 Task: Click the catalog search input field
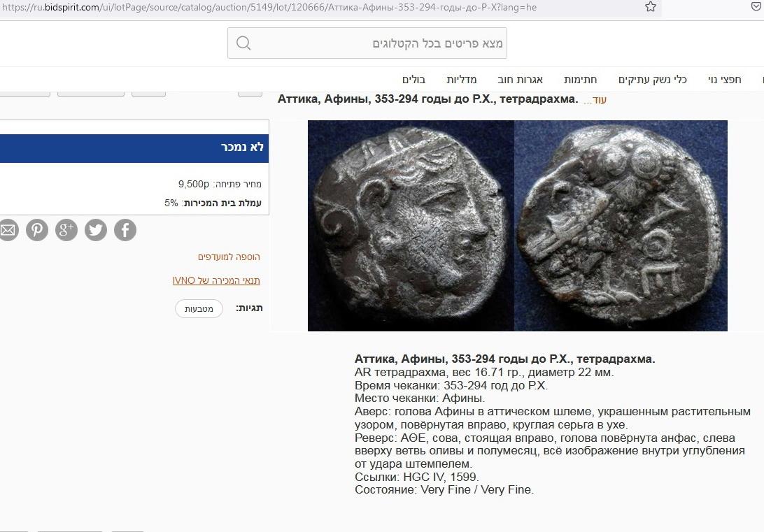(x=367, y=43)
